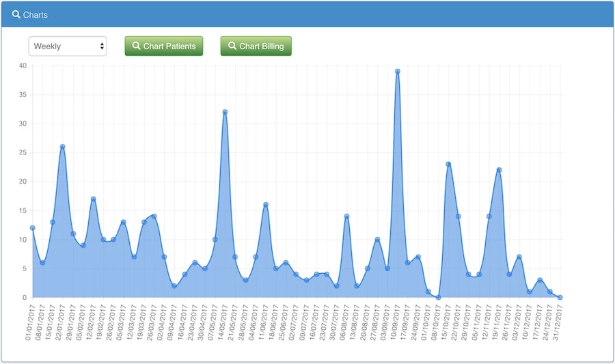Click the magnifier icon on Chart Billing
This screenshot has width=615, height=364.
click(232, 46)
